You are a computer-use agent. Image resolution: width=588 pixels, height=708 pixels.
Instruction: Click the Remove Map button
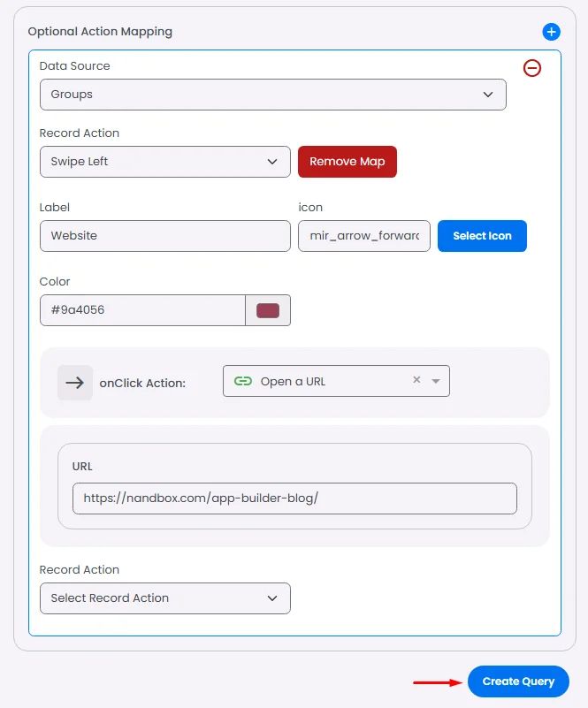(347, 162)
